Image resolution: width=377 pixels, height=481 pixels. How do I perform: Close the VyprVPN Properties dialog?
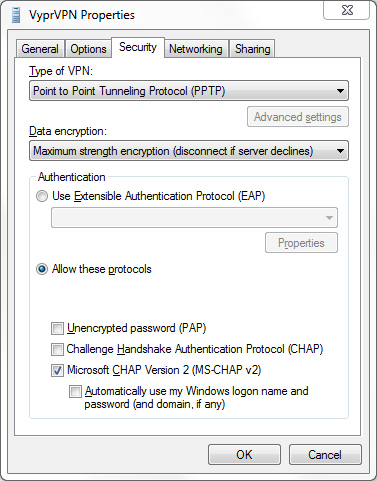[x=346, y=10]
